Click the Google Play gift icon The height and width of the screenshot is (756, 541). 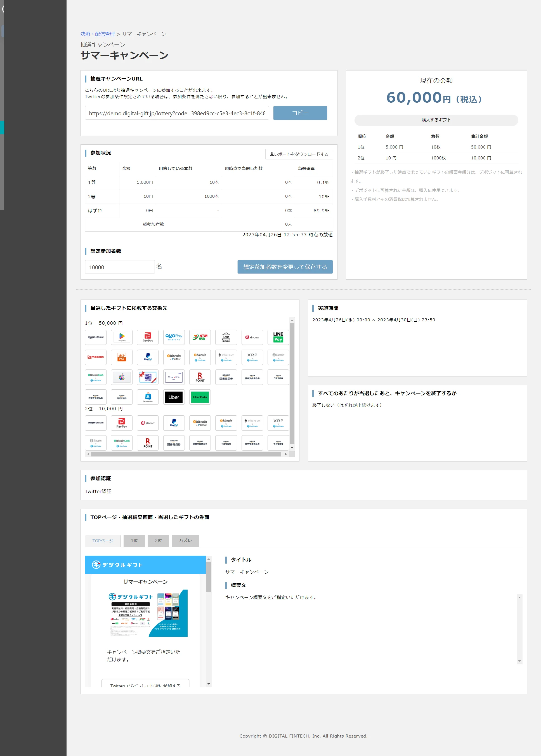click(122, 337)
